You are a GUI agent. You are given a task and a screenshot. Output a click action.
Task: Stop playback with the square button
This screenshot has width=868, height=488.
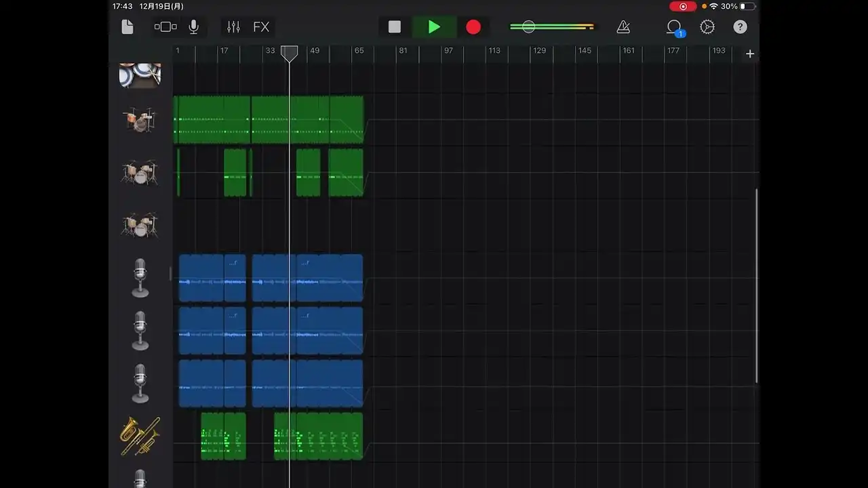pos(395,27)
